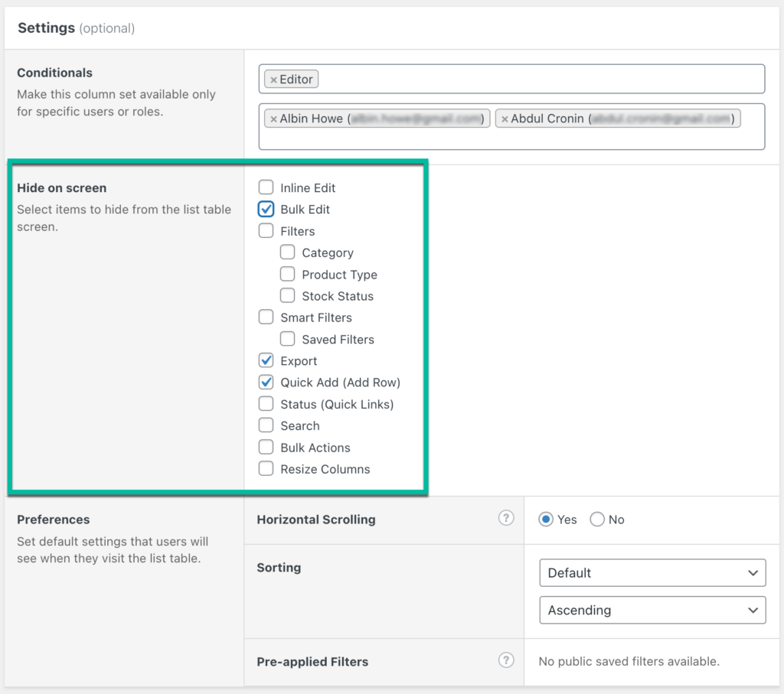Remove Albin Howe from conditional users
Screen dimensions: 784x694
(274, 118)
